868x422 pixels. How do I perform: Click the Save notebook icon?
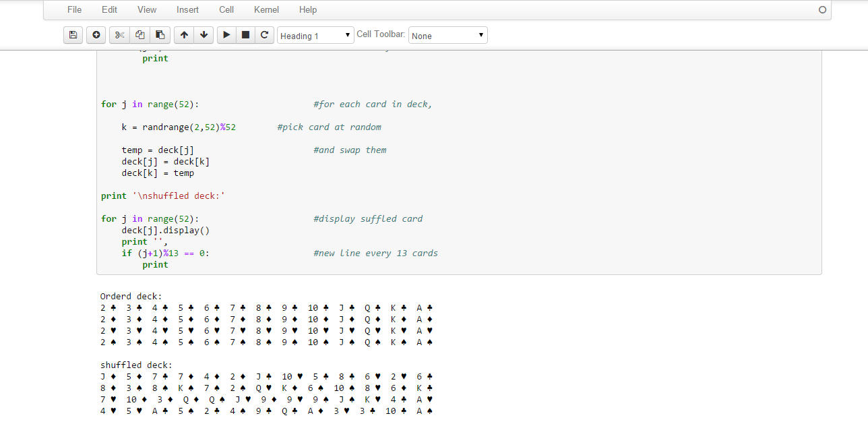[73, 35]
